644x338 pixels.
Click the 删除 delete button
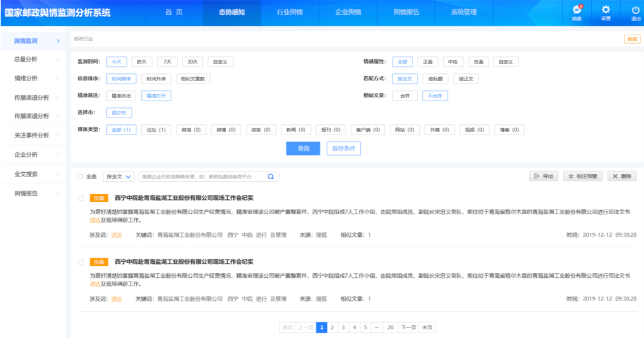point(621,177)
